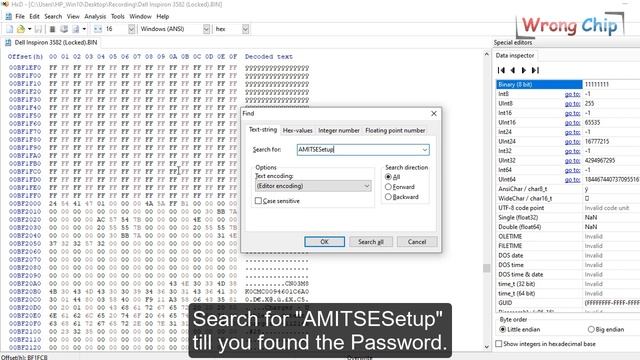The width and height of the screenshot is (640, 360).
Task: Click the New file toolbar icon
Action: (9, 29)
